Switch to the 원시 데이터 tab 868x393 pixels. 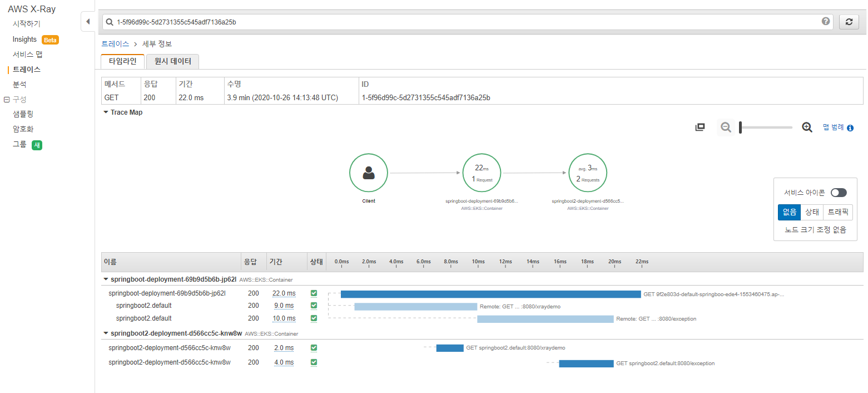point(173,62)
